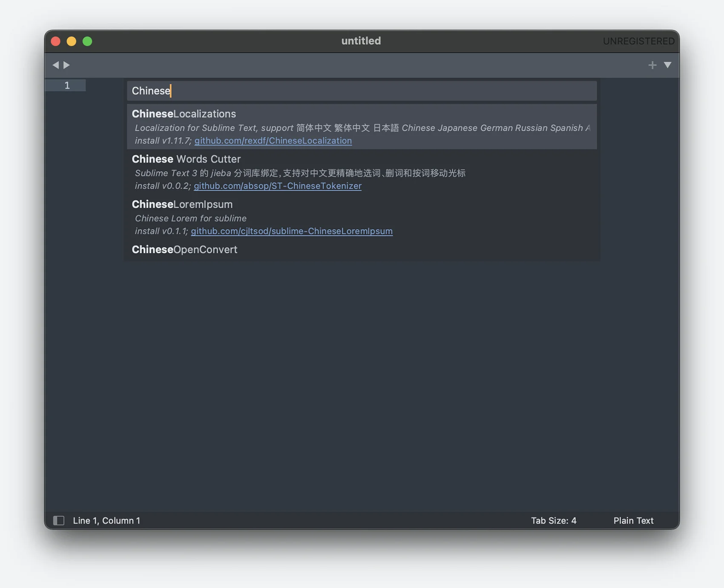Click Line 1, Column 1 in status bar
The width and height of the screenshot is (724, 588).
point(106,520)
